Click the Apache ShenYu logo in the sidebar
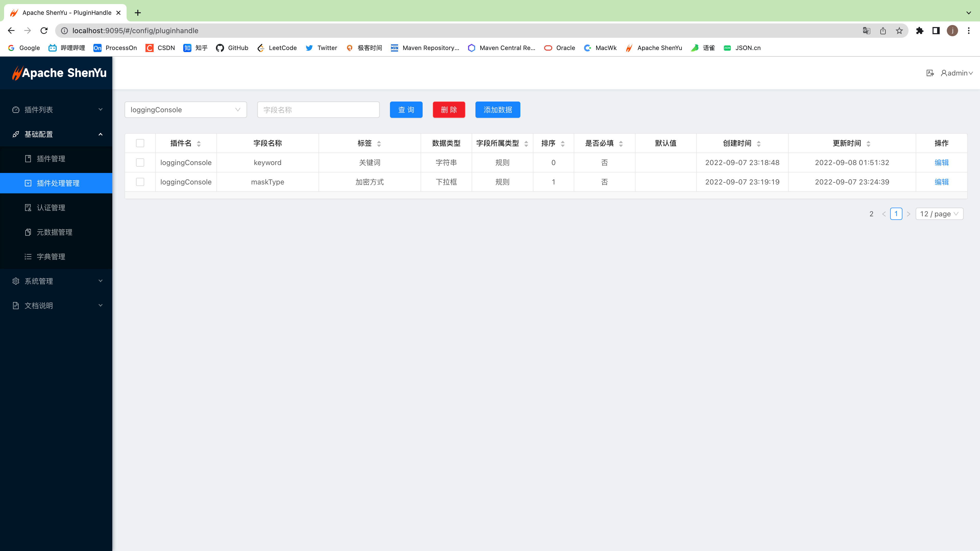The image size is (980, 551). click(59, 73)
